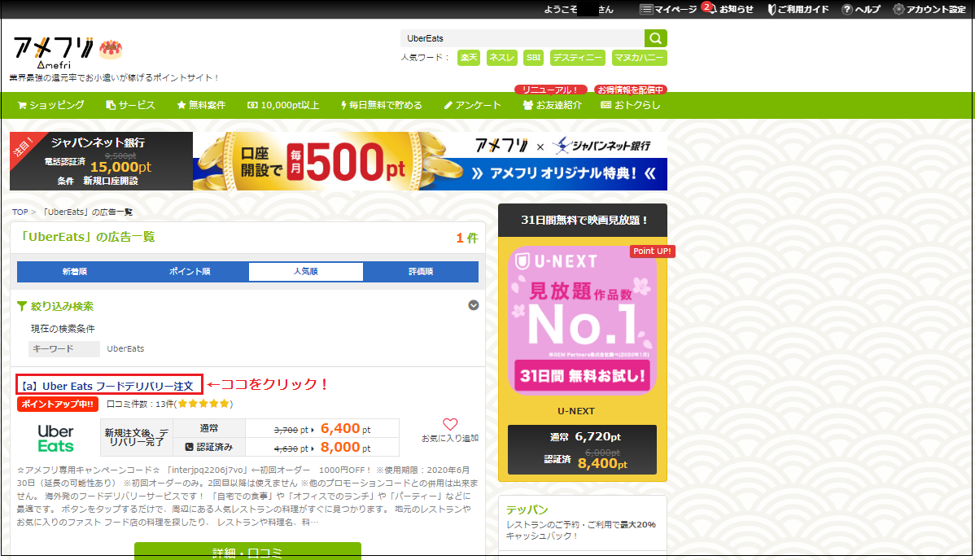Open the おトクらし menu
This screenshot has width=975, height=560.
pos(631,105)
